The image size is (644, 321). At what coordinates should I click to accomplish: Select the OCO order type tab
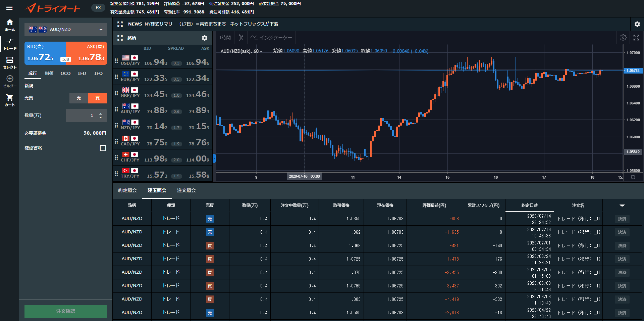click(65, 74)
